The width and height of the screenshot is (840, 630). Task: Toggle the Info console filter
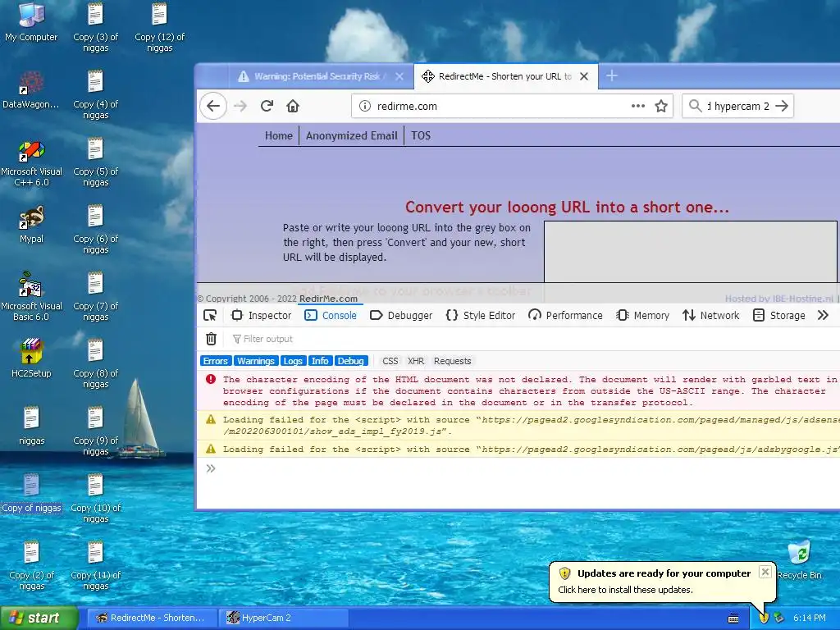pos(320,361)
